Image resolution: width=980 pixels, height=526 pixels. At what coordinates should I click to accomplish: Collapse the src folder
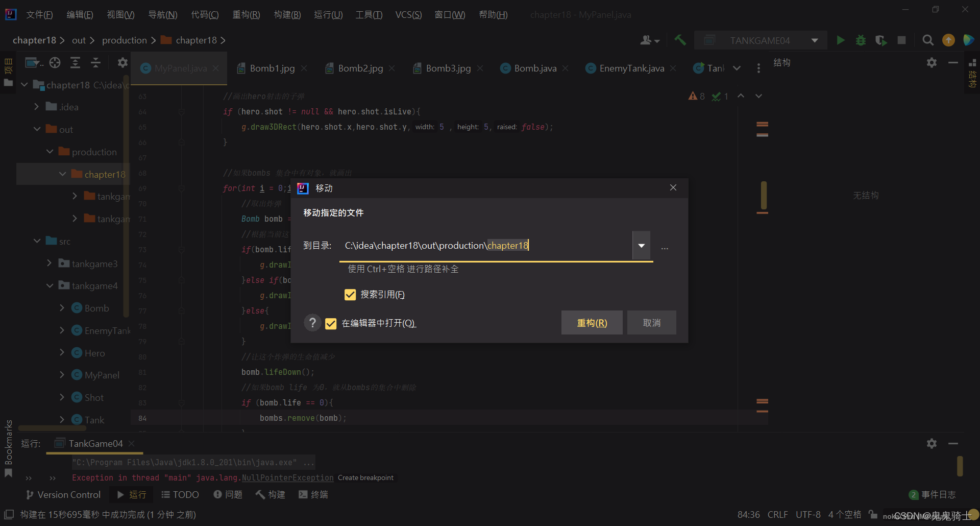point(37,241)
